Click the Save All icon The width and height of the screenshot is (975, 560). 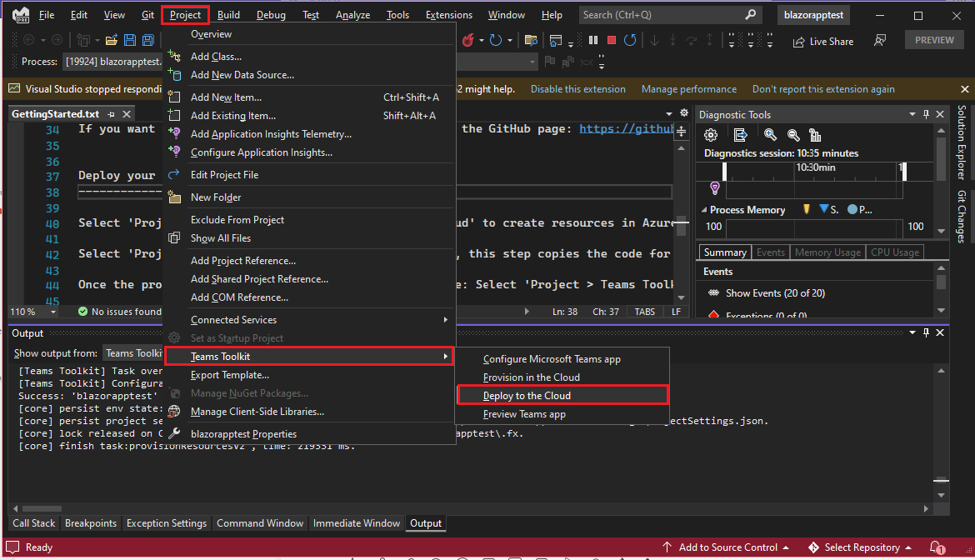pos(148,40)
